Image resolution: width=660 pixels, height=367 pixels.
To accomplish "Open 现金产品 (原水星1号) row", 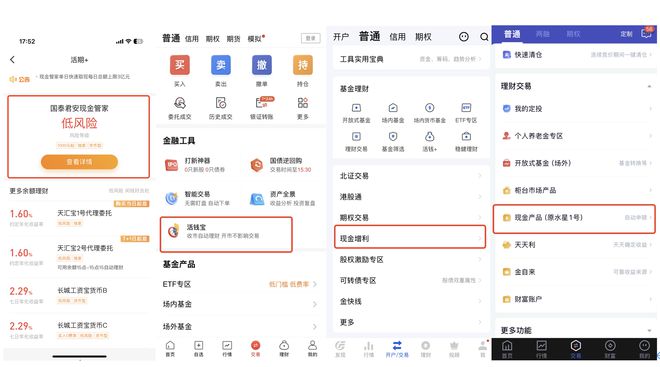I will coord(574,218).
